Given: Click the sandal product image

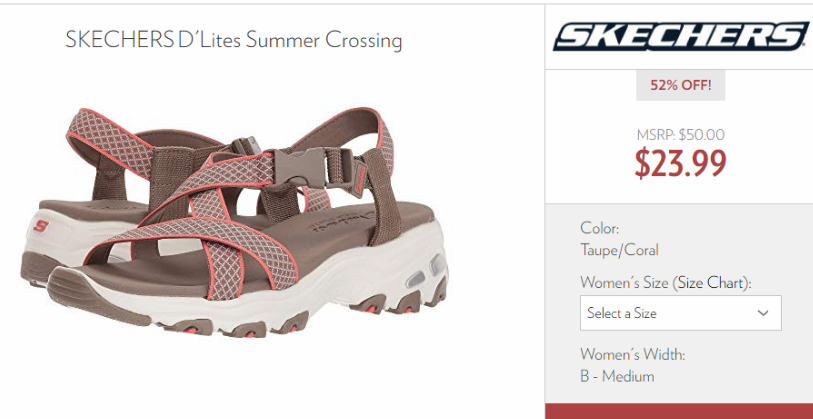Looking at the screenshot, I should [234, 220].
